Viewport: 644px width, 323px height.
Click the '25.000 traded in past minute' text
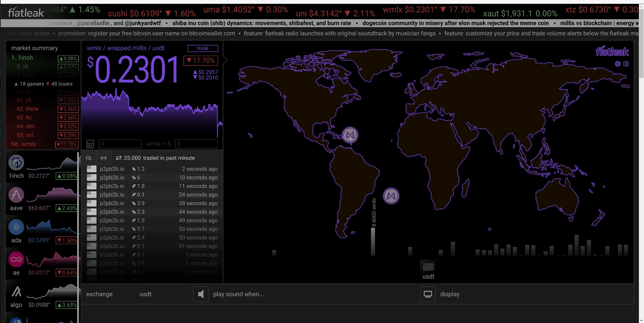(159, 158)
